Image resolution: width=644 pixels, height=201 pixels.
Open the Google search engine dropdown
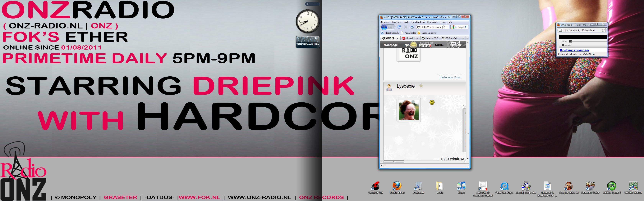pos(453,27)
